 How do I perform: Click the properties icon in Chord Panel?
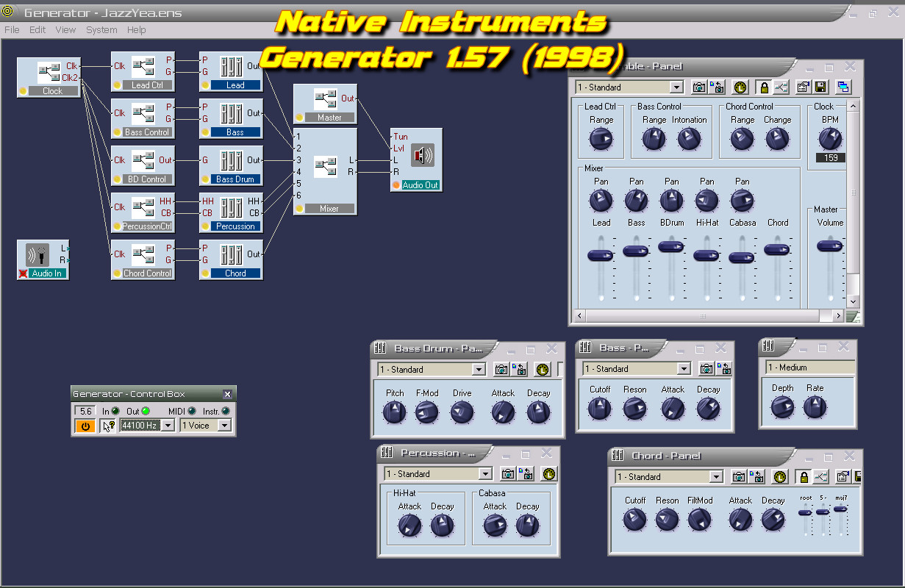click(843, 476)
